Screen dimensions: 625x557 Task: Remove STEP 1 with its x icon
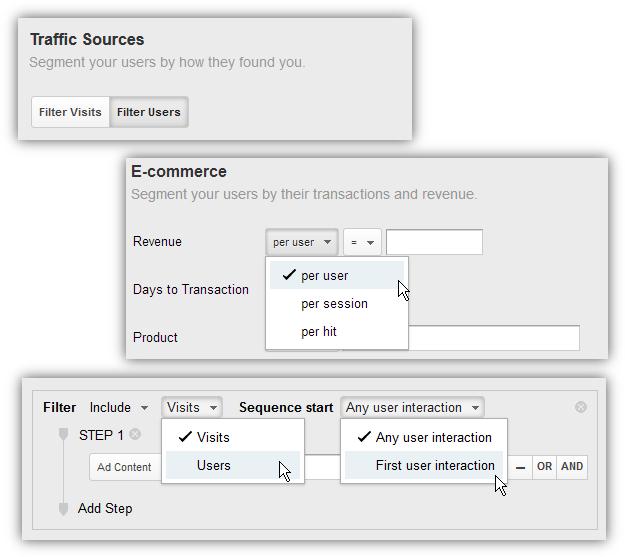pyautogui.click(x=135, y=434)
